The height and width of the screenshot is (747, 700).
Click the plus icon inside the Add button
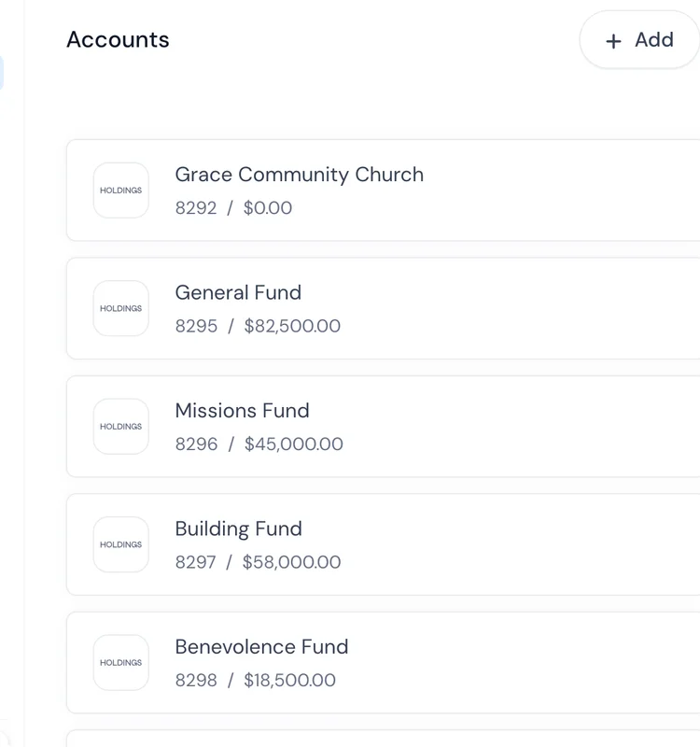(613, 40)
